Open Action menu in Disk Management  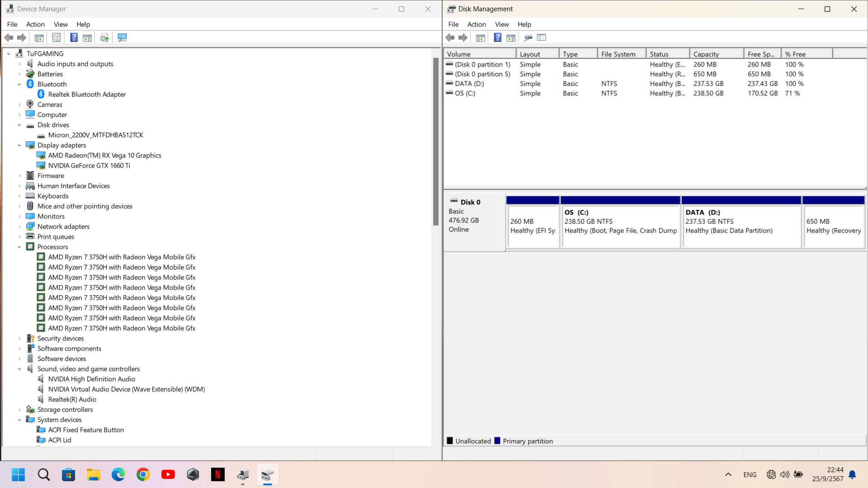[476, 24]
